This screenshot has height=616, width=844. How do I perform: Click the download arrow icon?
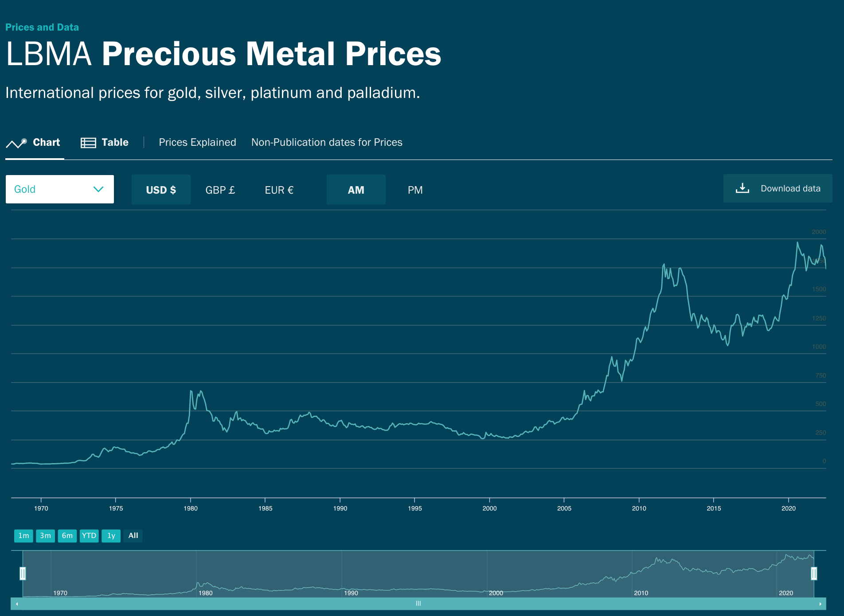pyautogui.click(x=742, y=188)
